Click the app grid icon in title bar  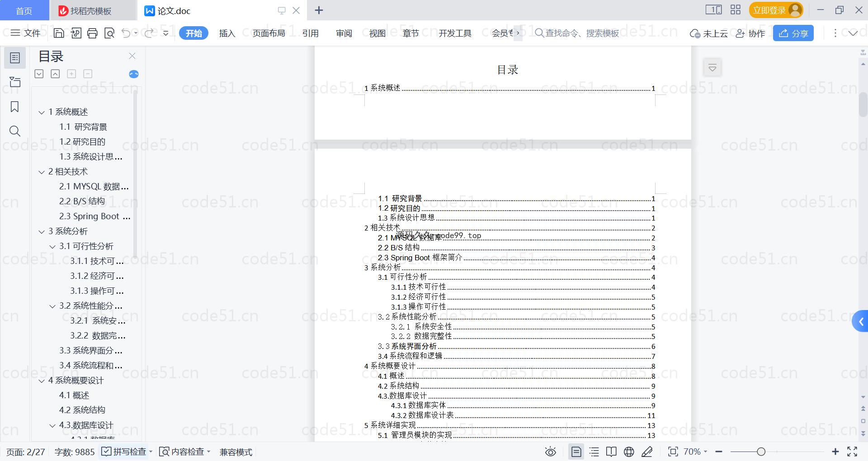[x=736, y=9]
